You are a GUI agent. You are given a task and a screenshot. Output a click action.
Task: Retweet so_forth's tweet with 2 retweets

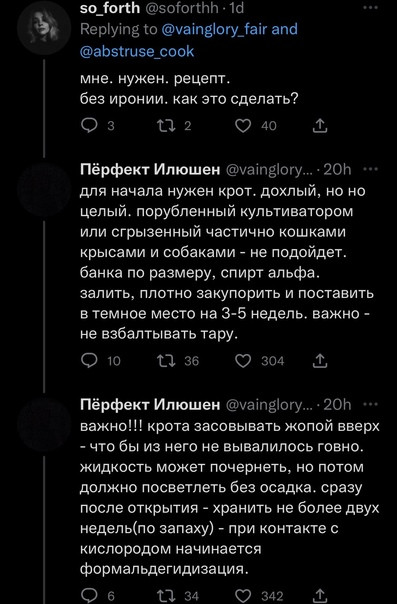point(166,126)
